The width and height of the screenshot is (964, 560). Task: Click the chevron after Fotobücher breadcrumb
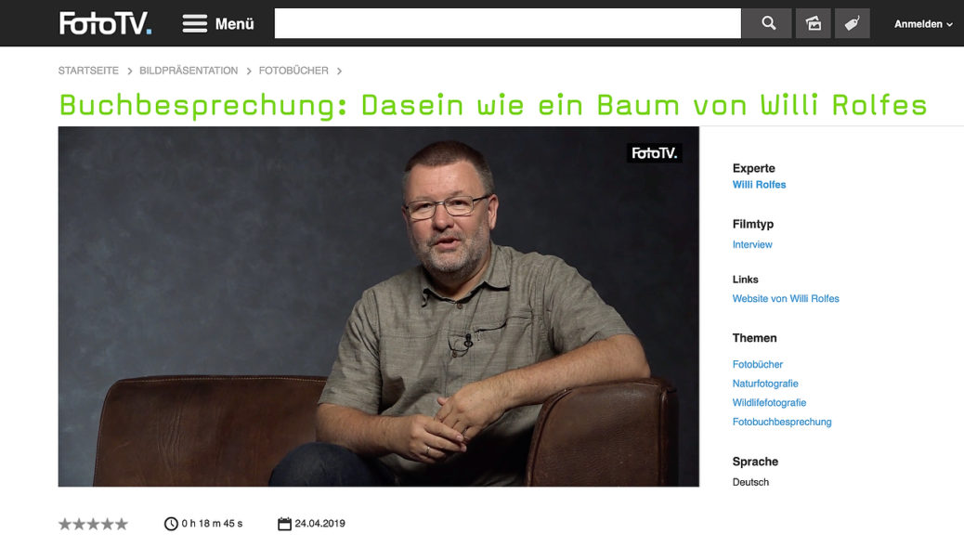pyautogui.click(x=339, y=72)
